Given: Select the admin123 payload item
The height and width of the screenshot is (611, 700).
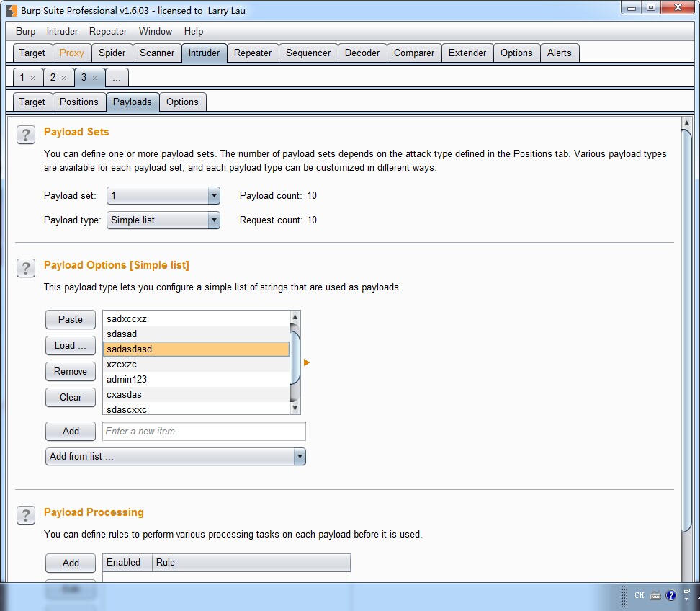Looking at the screenshot, I should pyautogui.click(x=196, y=380).
